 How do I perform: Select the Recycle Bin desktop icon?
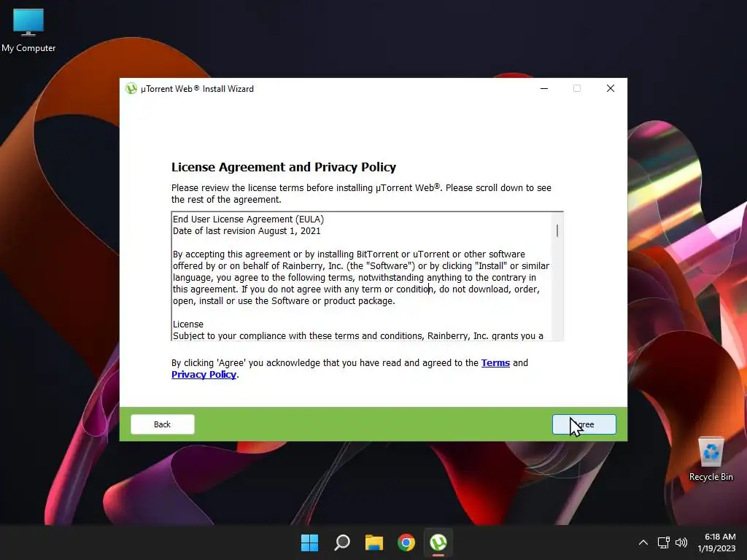click(x=711, y=459)
